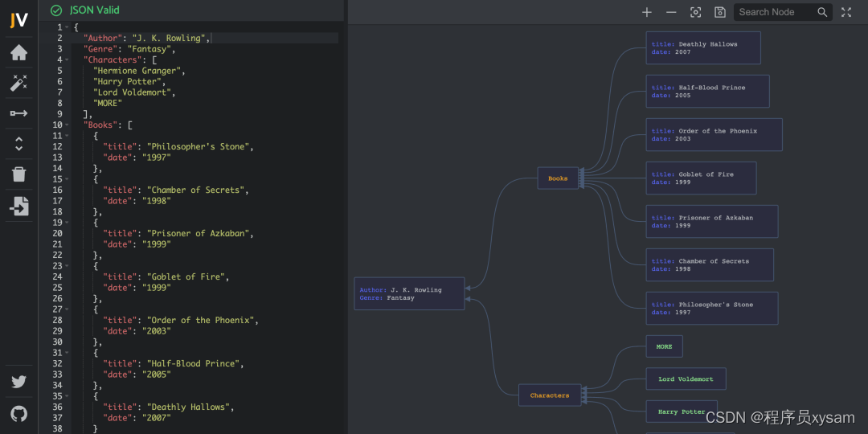
Task: Click "MORE" on editor line 8
Action: [x=108, y=103]
